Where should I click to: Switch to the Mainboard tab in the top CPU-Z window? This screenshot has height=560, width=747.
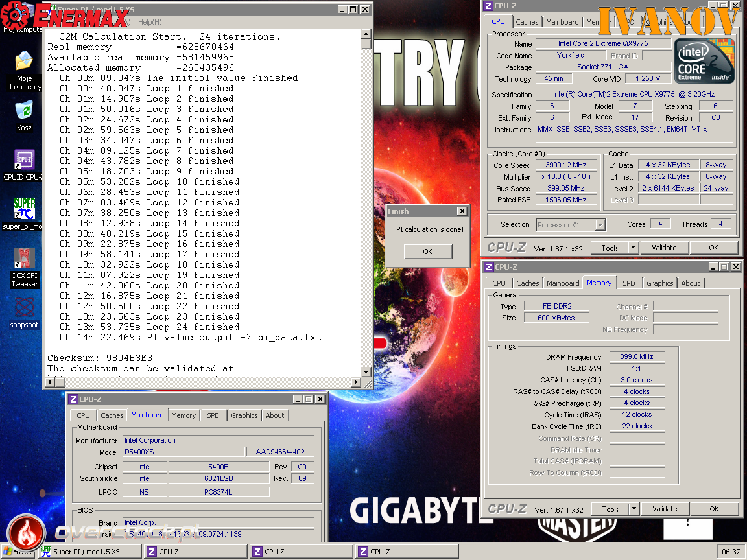(x=562, y=22)
